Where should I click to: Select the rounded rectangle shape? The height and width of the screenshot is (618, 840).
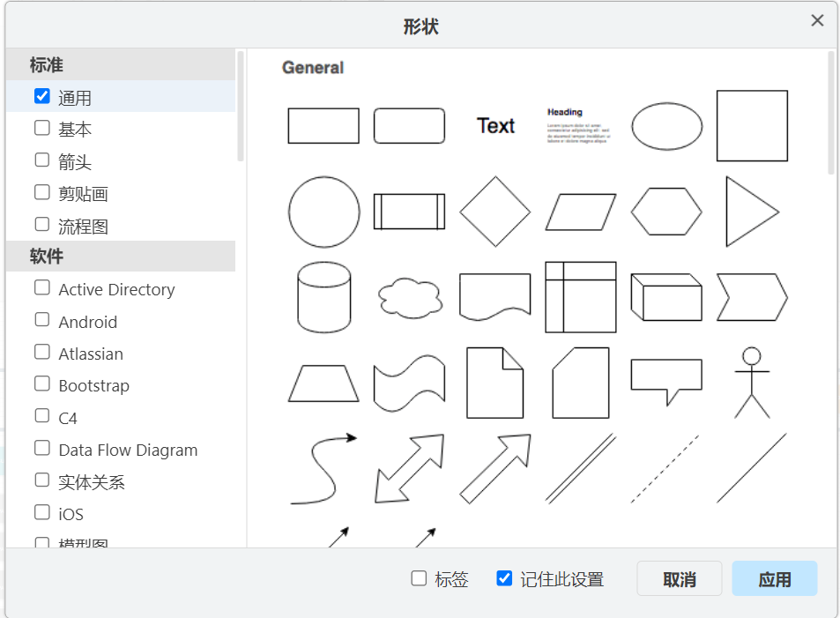(x=409, y=125)
